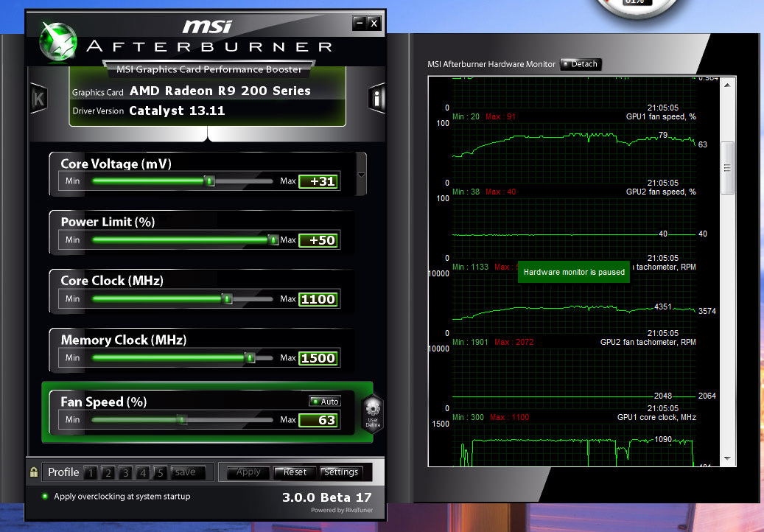This screenshot has width=764, height=532.
Task: Select profile slot 4
Action: pos(143,472)
